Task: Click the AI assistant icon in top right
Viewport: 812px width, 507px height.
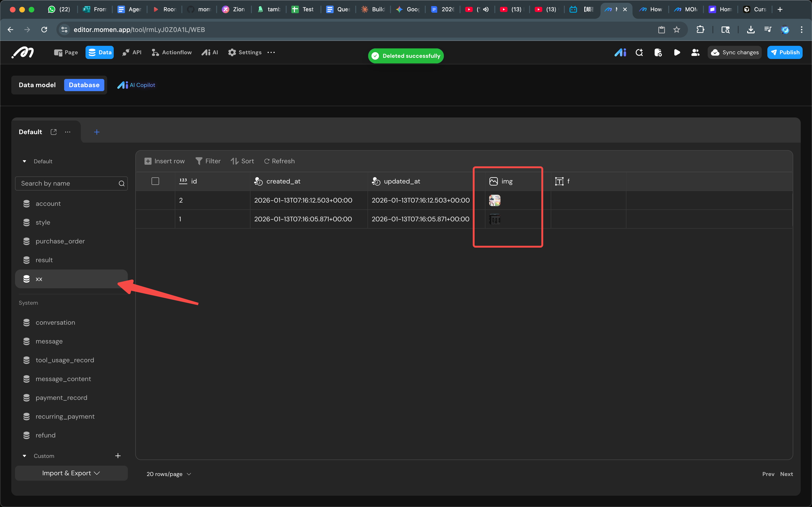Action: tap(620, 52)
